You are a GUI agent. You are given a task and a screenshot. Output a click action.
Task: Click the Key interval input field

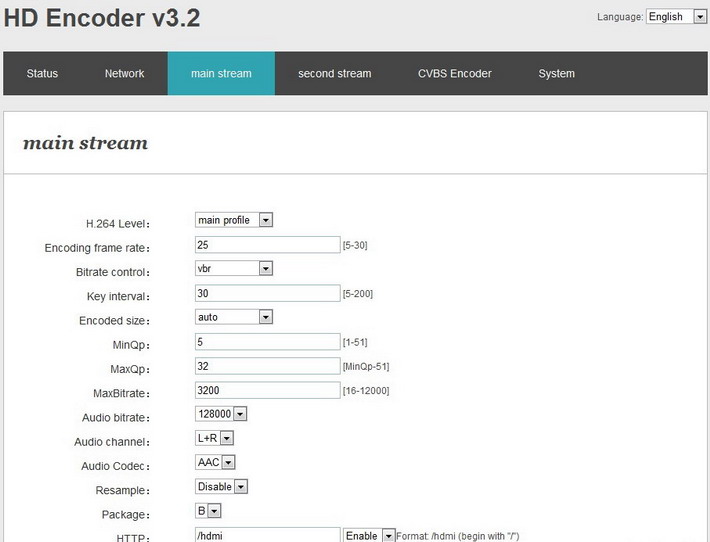point(268,293)
